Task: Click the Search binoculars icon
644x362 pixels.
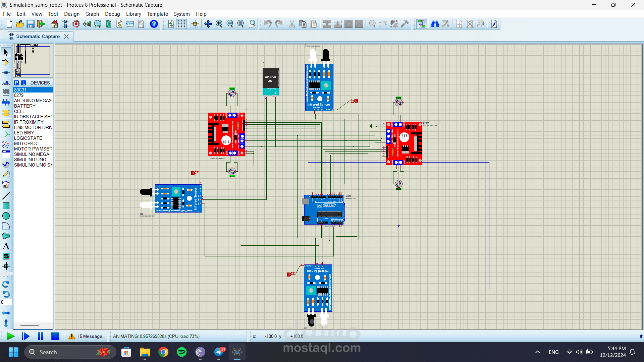Action: [x=435, y=24]
